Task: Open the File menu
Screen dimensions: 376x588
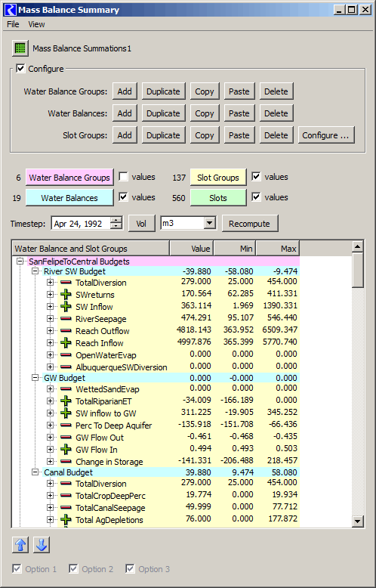Action: tap(13, 24)
